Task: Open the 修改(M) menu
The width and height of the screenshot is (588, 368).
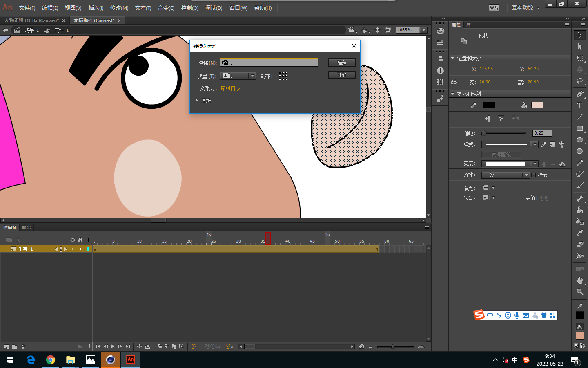Action: (x=119, y=8)
